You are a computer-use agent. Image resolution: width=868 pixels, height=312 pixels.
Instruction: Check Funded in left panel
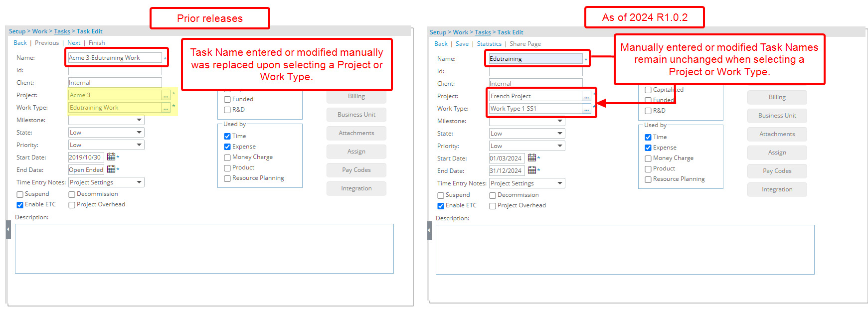pos(227,100)
